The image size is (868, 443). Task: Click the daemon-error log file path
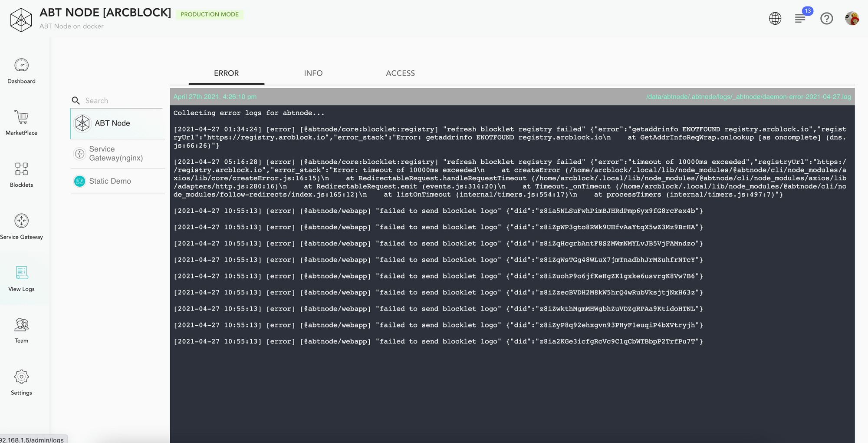point(749,97)
